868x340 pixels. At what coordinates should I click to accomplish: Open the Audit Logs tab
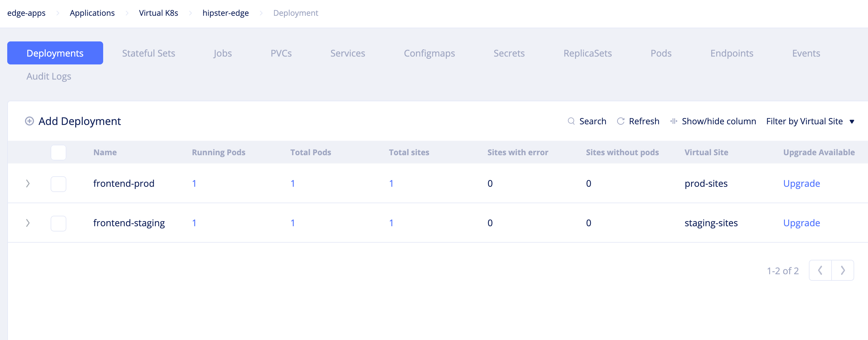click(49, 76)
